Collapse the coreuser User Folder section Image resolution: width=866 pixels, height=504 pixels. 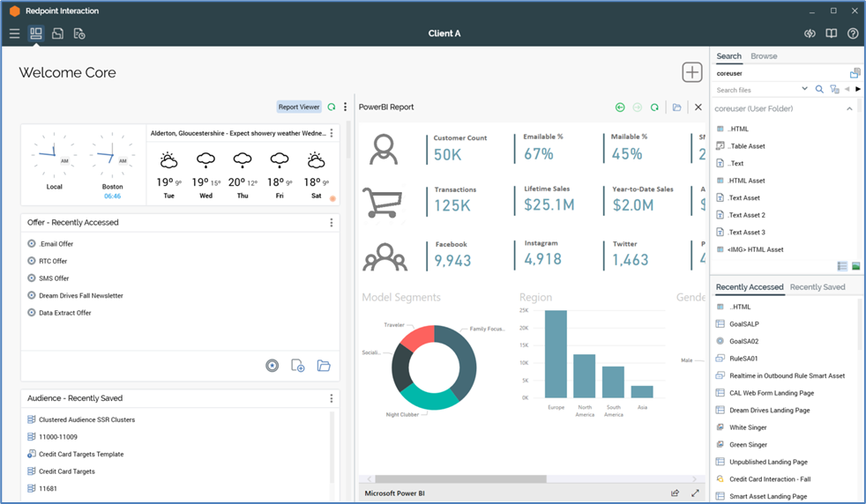[849, 109]
